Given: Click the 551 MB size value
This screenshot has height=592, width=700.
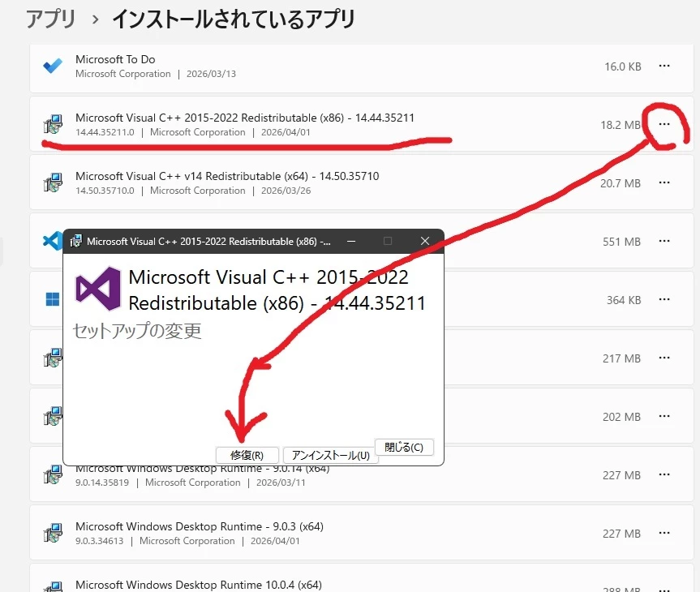Looking at the screenshot, I should [621, 242].
